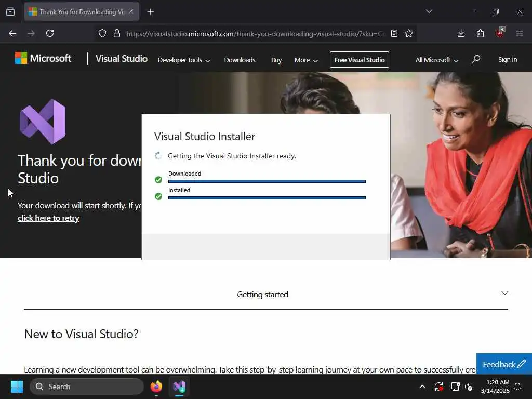Open the Downloads nav item
Image resolution: width=532 pixels, height=399 pixels.
coord(240,60)
